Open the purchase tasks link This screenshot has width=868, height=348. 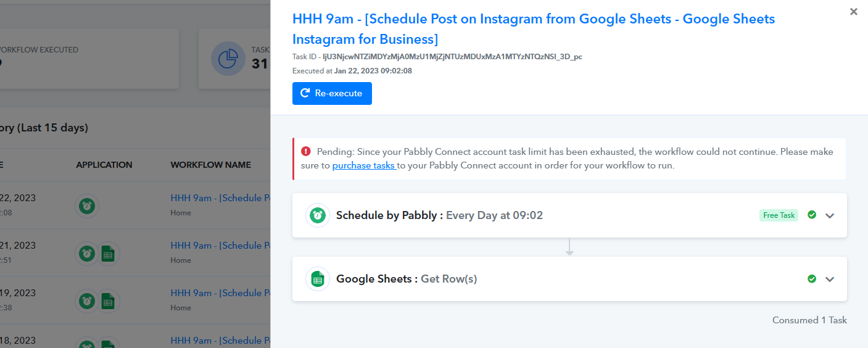[364, 165]
